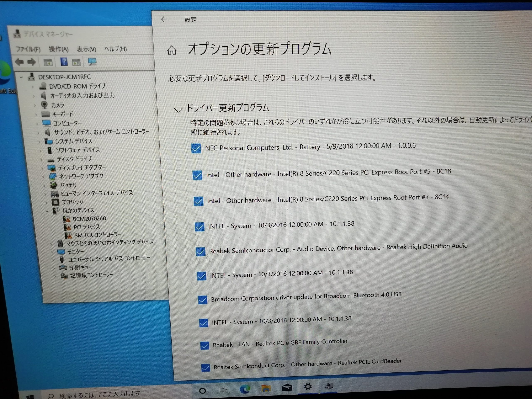532x399 pixels.
Task: Open the 表示(V) menu in Device Manager
Action: click(x=86, y=49)
